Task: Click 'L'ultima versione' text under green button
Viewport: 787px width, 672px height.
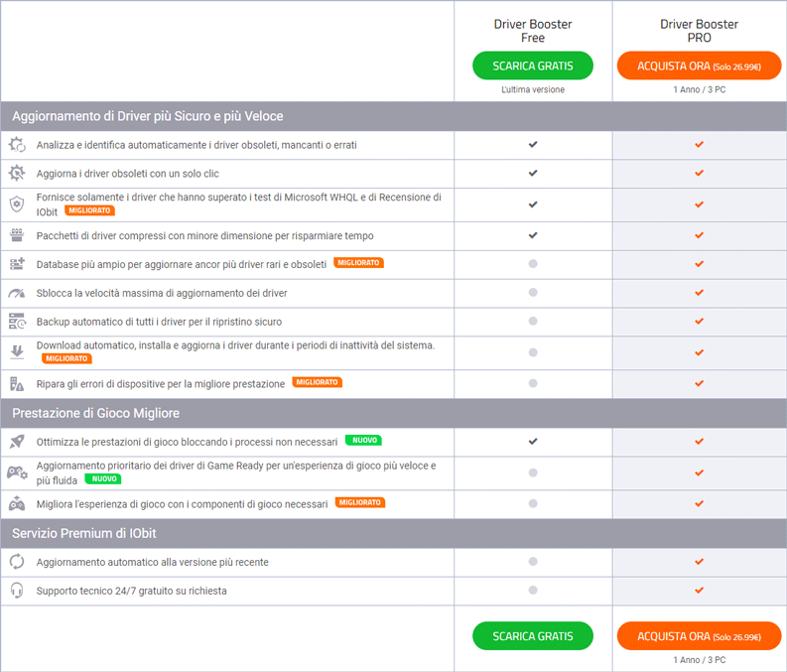Action: click(533, 90)
